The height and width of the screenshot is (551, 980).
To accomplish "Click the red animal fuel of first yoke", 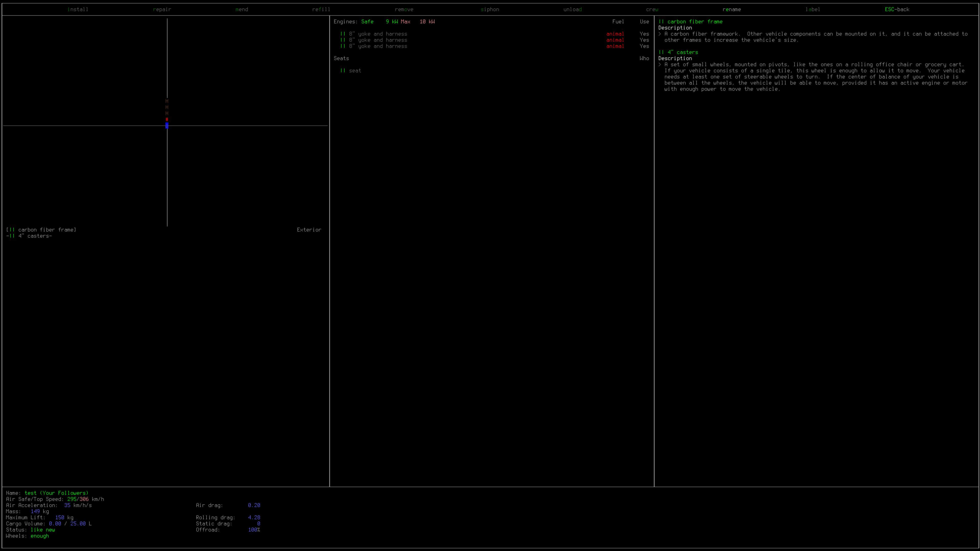I will [615, 34].
